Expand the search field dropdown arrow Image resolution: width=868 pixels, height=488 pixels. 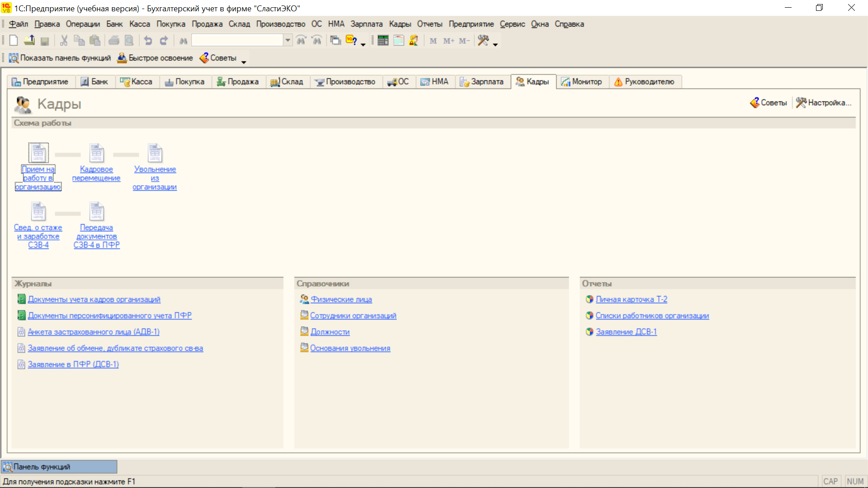288,41
